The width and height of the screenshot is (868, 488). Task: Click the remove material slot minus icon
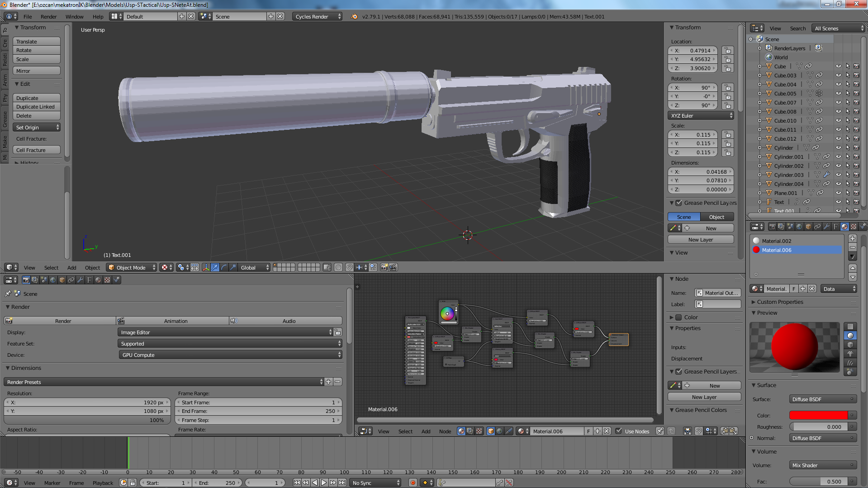point(853,247)
